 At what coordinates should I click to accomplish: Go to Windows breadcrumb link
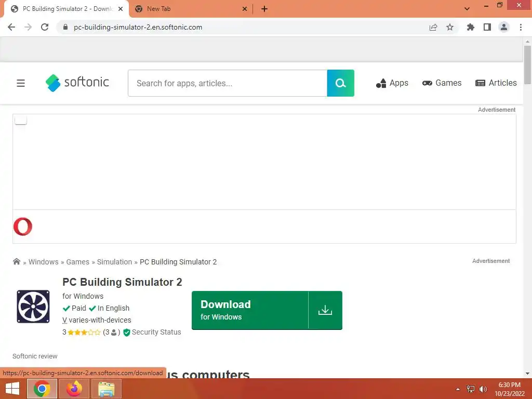[x=44, y=262]
